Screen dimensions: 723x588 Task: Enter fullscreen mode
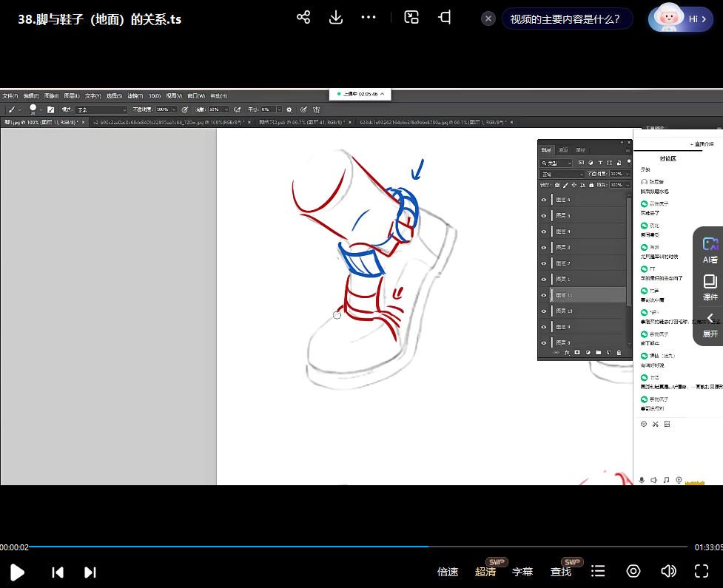click(x=702, y=571)
